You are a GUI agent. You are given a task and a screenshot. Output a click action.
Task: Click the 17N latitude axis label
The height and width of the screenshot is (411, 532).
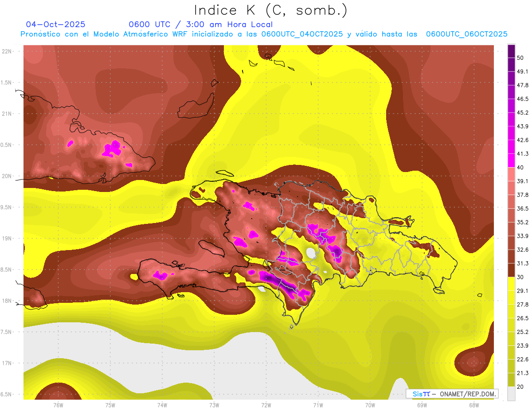point(7,363)
